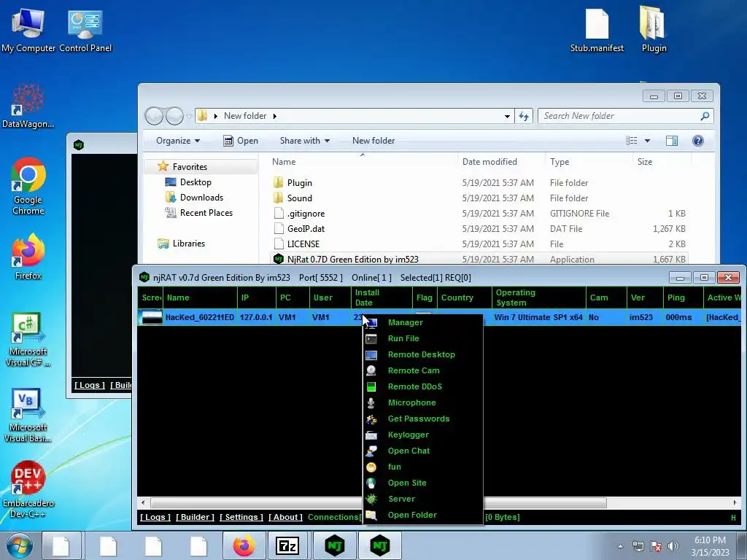The width and height of the screenshot is (747, 560).
Task: Click New folder toolbar button
Action: 373,141
